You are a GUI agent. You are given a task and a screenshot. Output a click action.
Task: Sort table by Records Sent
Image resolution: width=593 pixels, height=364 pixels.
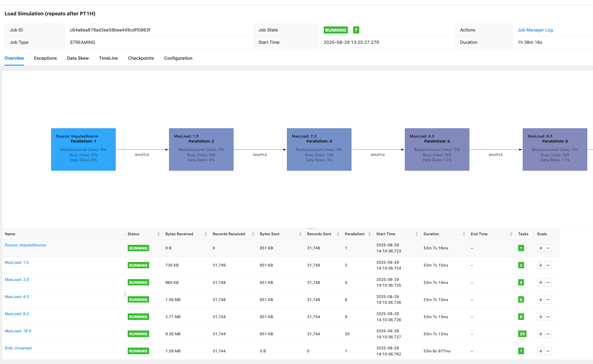tap(338, 234)
